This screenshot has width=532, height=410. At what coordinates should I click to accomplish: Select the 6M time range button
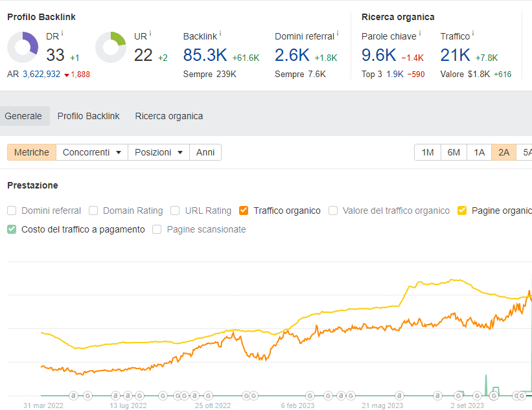(x=454, y=152)
